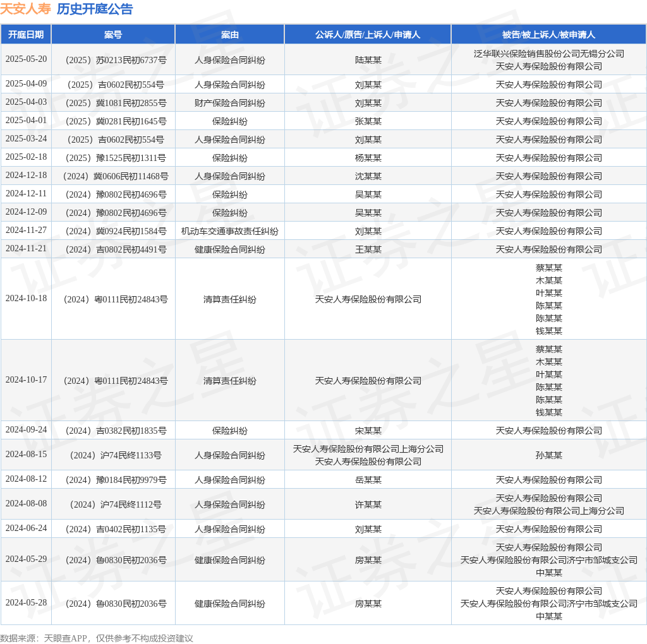Select case number 冀0281民初1645号
Viewport: 647px width, 644px height.
[116, 121]
